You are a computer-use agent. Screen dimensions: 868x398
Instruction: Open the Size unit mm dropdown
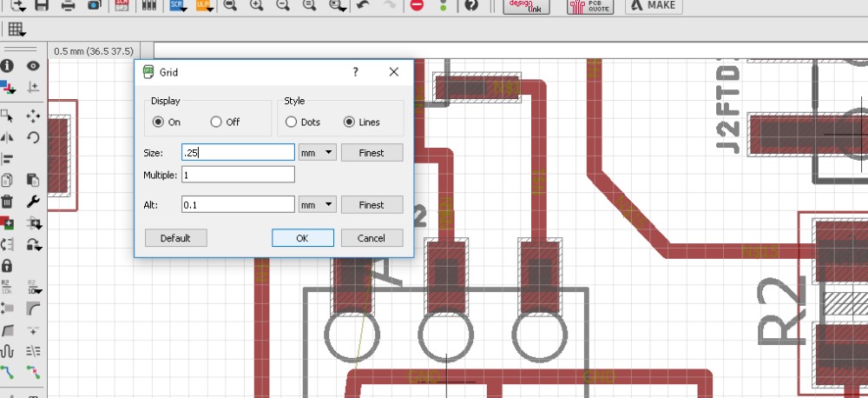pos(317,153)
